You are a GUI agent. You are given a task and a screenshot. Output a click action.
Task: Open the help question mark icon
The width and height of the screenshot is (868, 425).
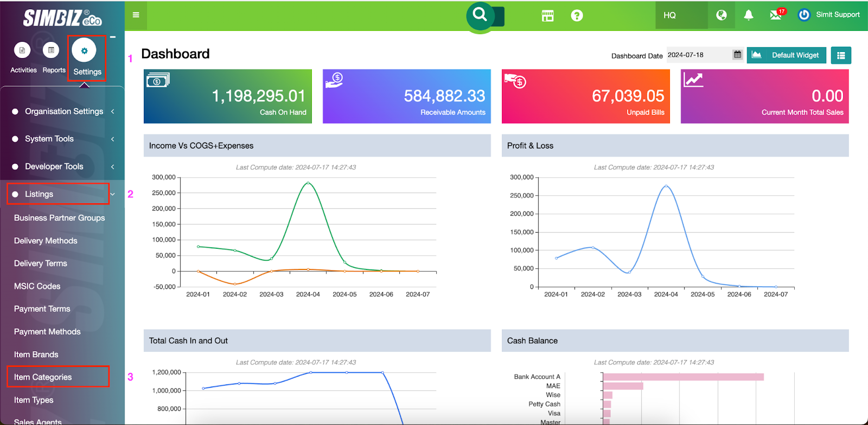pos(577,16)
